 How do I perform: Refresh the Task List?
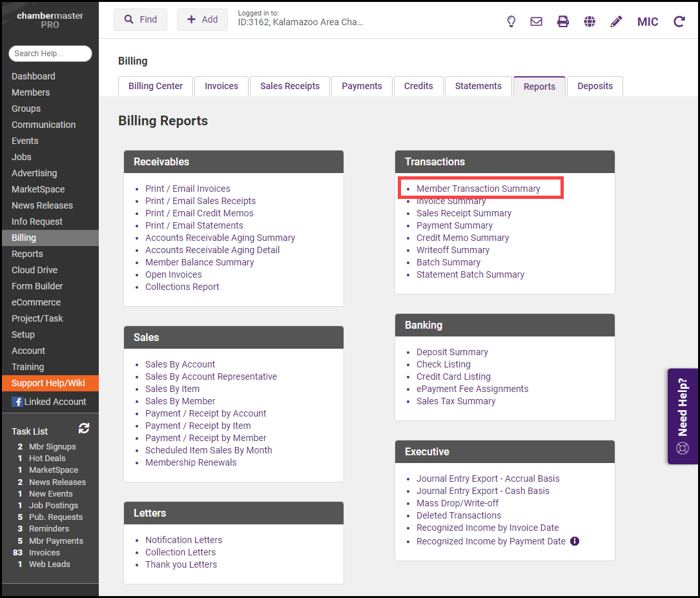84,428
